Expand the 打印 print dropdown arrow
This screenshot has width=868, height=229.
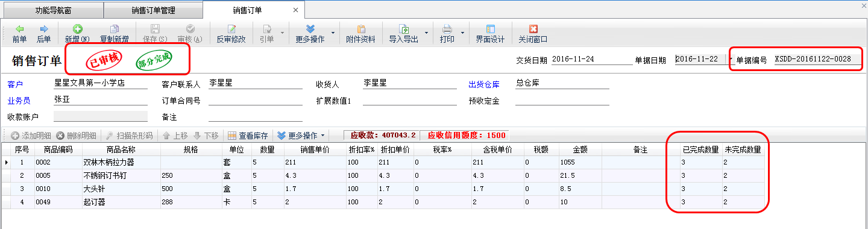463,33
